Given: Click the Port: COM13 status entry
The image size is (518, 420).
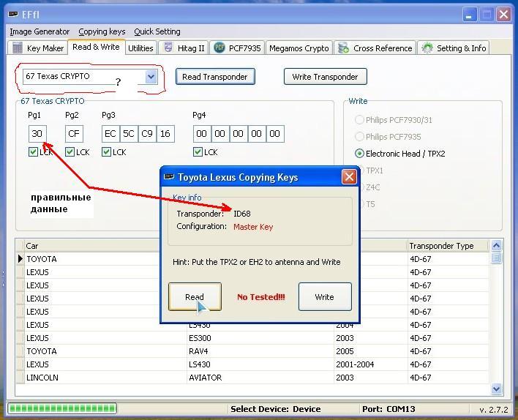Looking at the screenshot, I should [x=388, y=409].
